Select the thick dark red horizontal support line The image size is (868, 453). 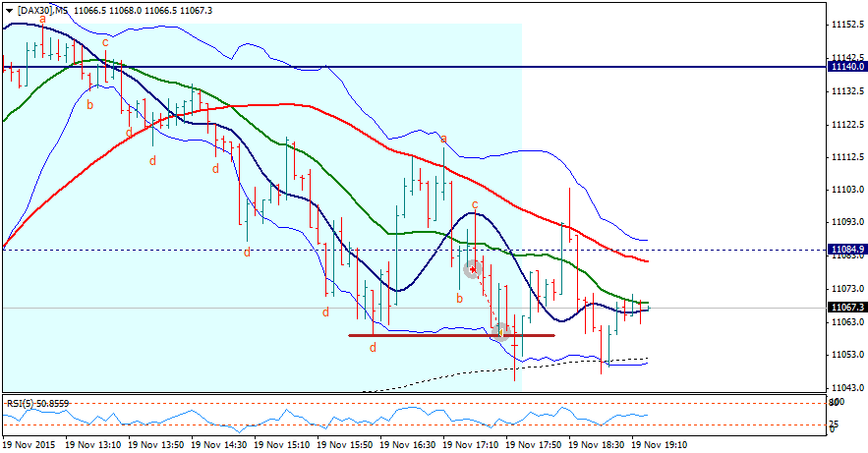pyautogui.click(x=451, y=335)
